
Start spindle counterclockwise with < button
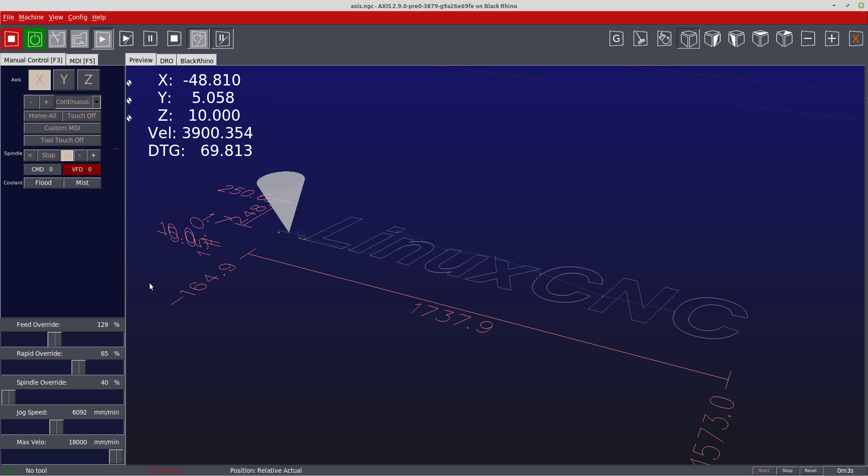[30, 156]
